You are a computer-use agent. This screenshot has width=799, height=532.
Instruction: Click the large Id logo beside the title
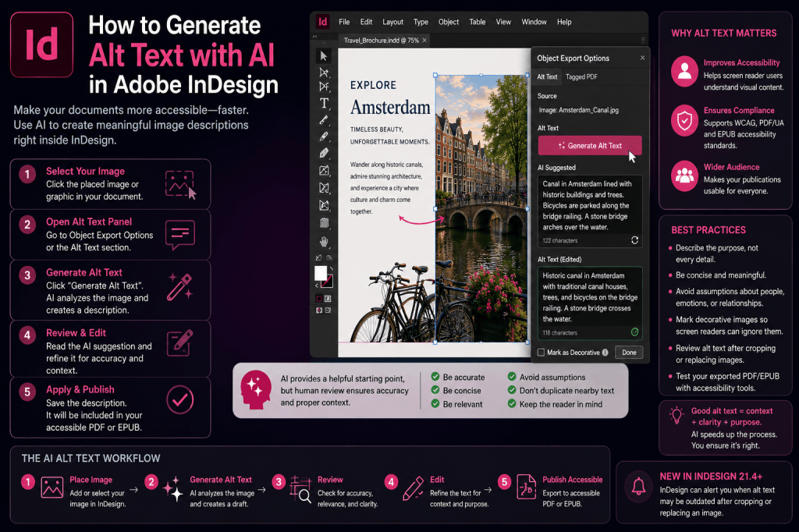[42, 44]
